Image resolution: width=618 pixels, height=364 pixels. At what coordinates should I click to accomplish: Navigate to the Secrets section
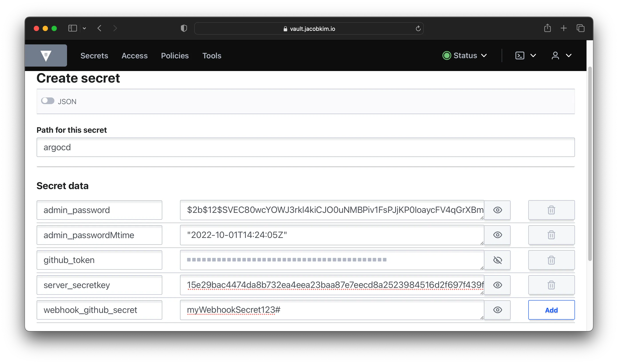(x=94, y=56)
